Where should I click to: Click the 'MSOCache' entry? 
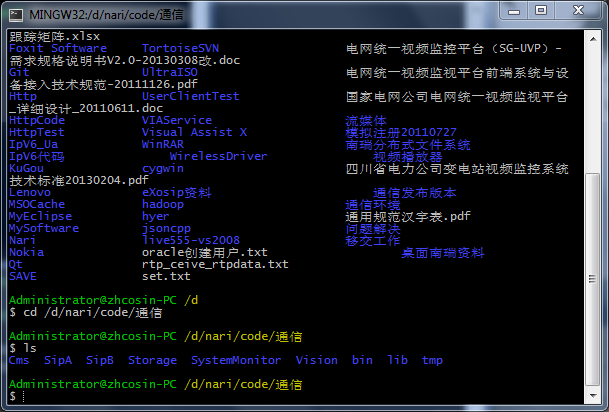point(37,204)
